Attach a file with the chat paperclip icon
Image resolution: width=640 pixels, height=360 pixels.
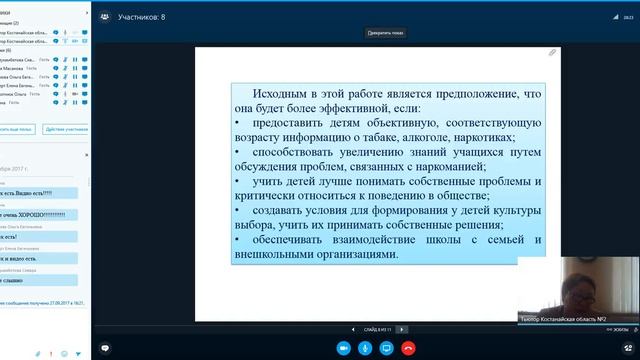[38, 354]
